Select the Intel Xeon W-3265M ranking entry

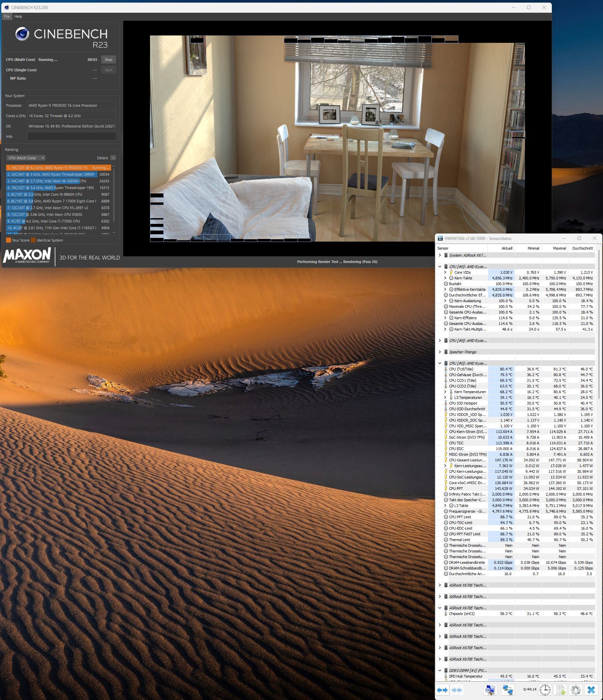point(59,181)
